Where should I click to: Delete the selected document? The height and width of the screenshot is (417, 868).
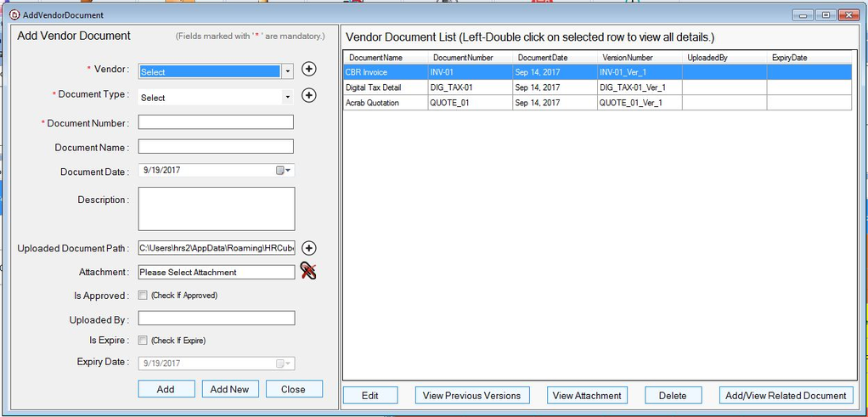[x=674, y=396]
